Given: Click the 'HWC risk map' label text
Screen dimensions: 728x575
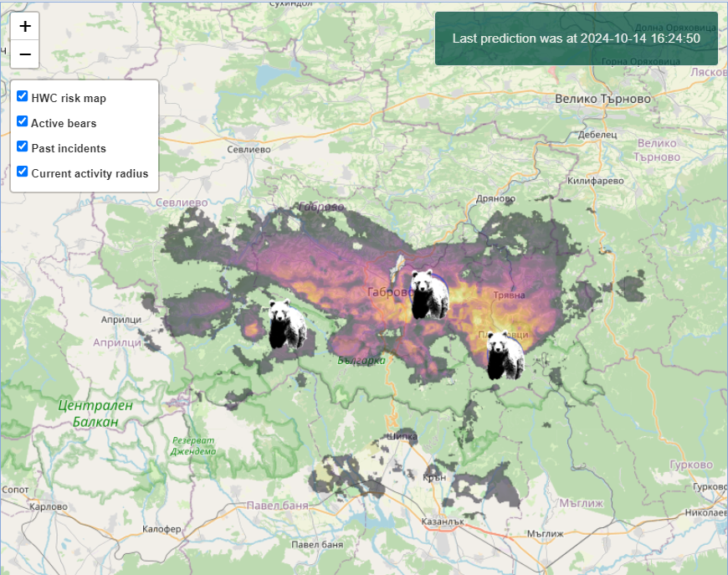Looking at the screenshot, I should [x=69, y=98].
